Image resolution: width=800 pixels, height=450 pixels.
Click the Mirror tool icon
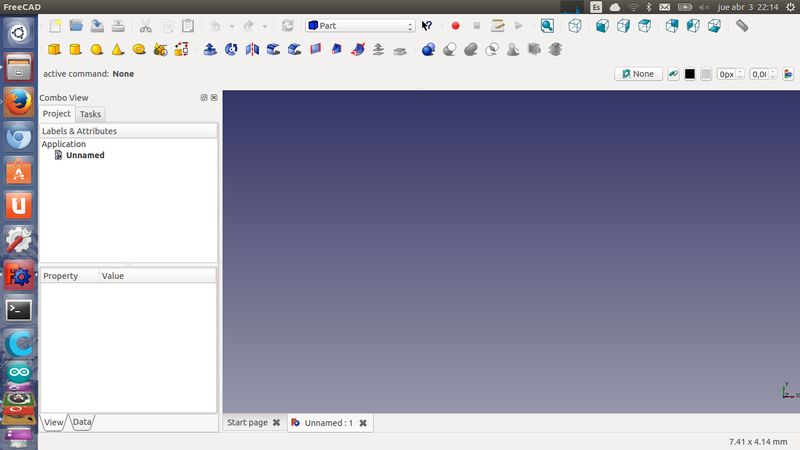click(x=252, y=49)
